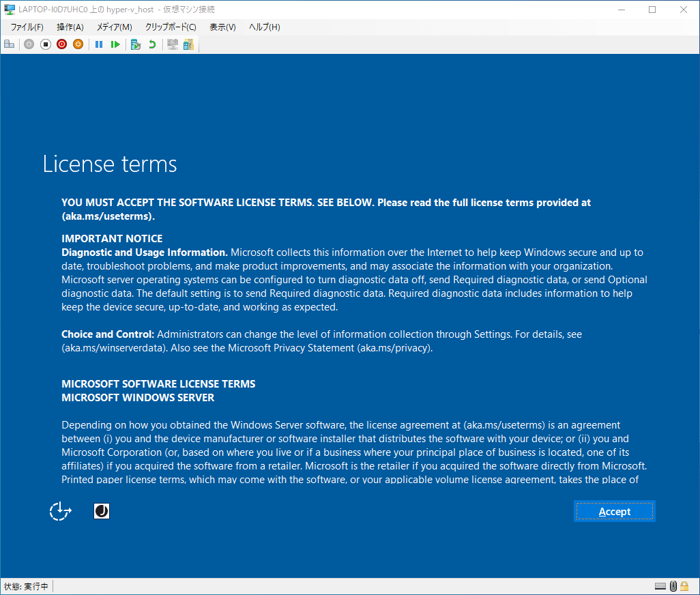The height and width of the screenshot is (595, 700).
Task: Click the green Reset/resume play icon
Action: coord(115,44)
